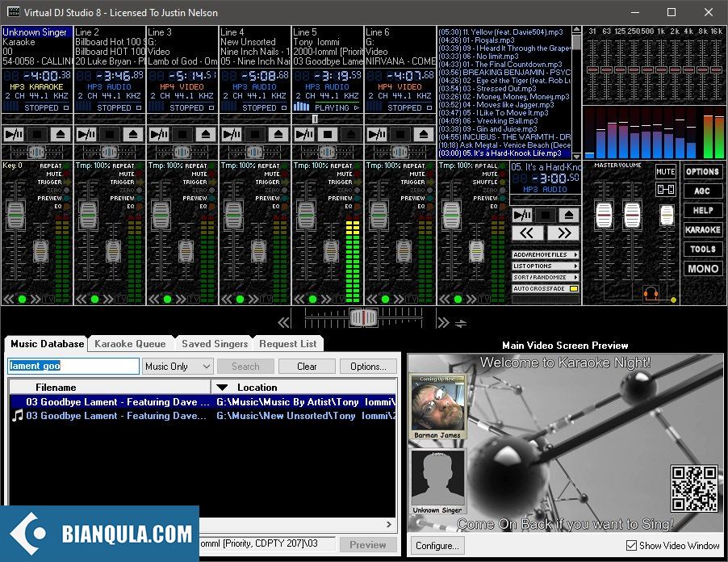Open the Music Only dropdown

[x=178, y=367]
